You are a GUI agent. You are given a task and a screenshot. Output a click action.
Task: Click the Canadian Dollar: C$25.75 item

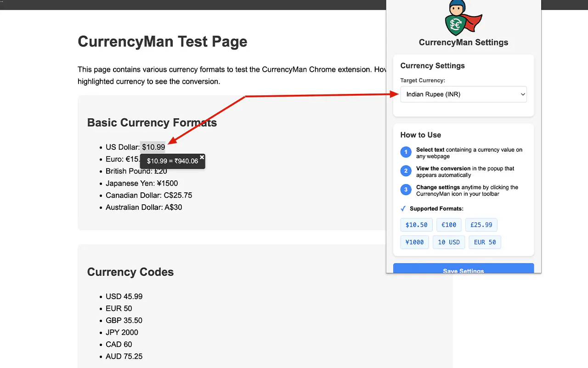pyautogui.click(x=149, y=195)
